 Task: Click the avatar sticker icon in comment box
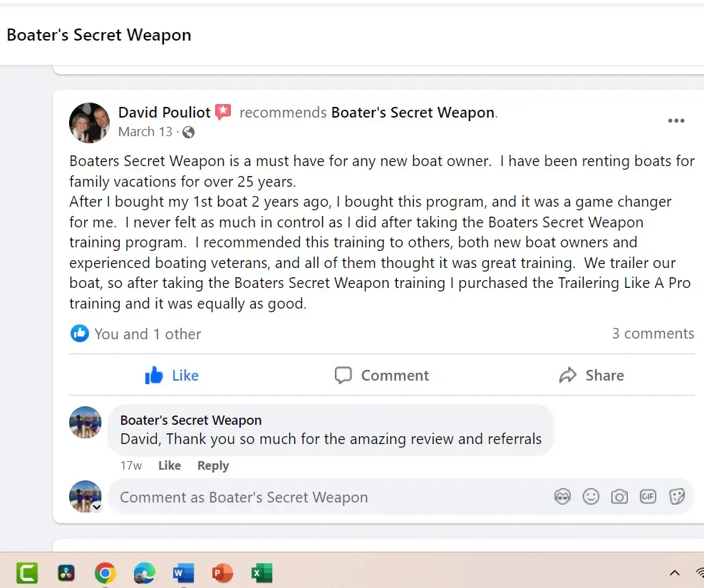(562, 497)
